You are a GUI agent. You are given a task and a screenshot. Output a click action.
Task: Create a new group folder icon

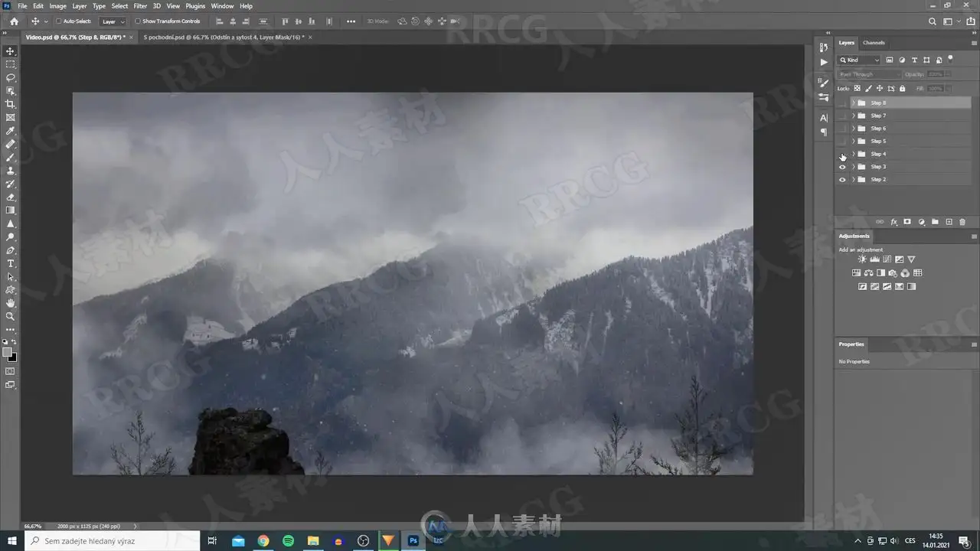coord(935,222)
